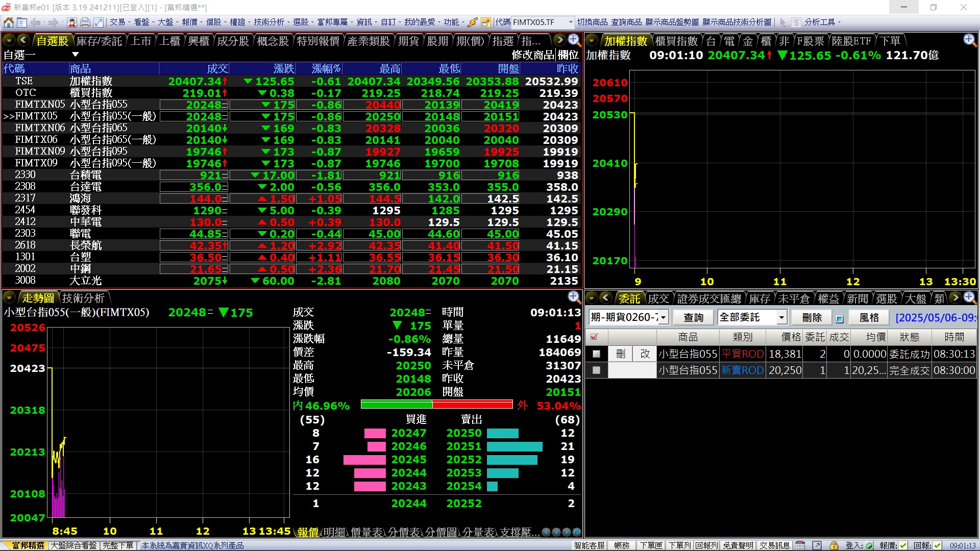Click the lock icon in status bar

click(834, 545)
